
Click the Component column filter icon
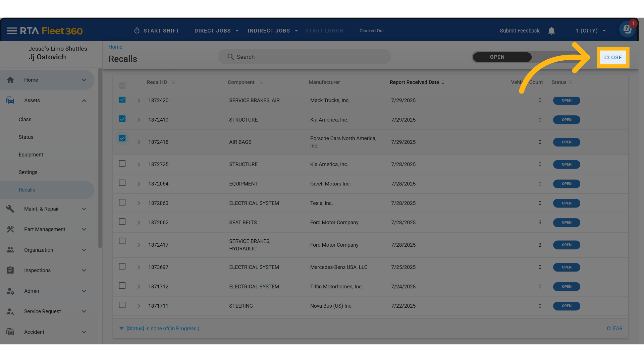coord(261,82)
